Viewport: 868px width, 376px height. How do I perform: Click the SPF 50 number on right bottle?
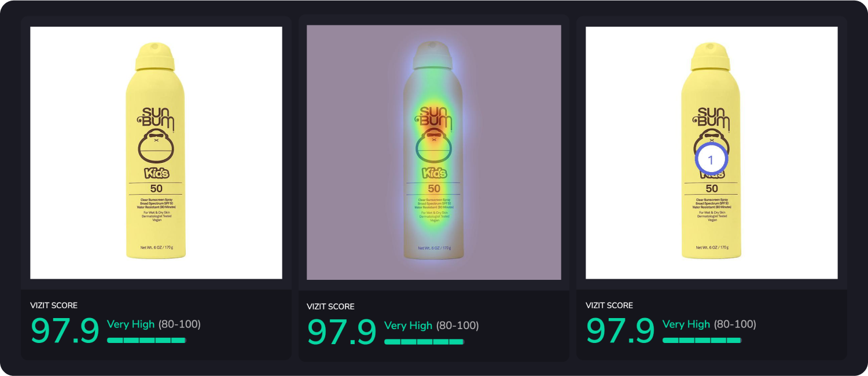(712, 188)
